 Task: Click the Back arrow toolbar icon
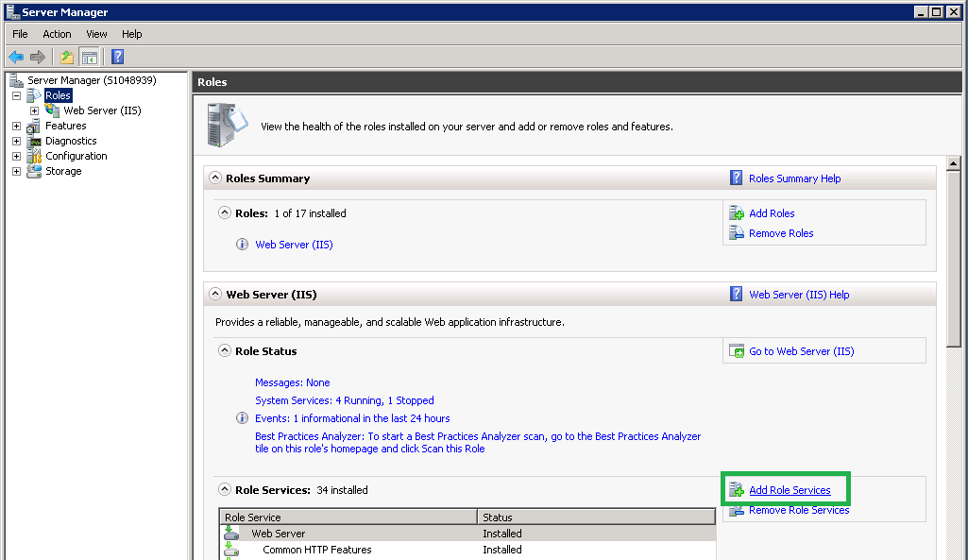click(16, 58)
